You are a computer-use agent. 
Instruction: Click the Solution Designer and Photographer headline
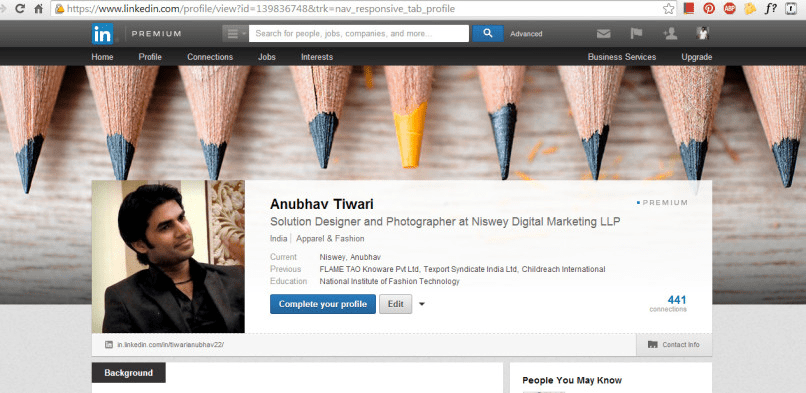(445, 221)
